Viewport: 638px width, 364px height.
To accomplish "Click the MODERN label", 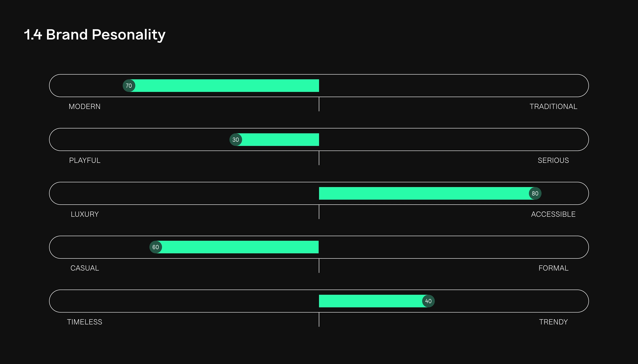I will pyautogui.click(x=85, y=107).
